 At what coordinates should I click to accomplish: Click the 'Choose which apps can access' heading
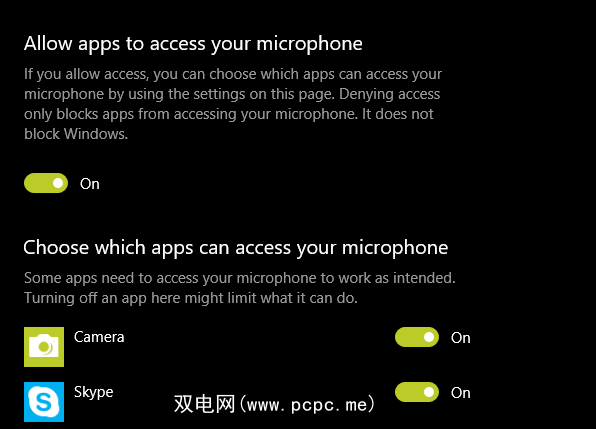point(236,248)
